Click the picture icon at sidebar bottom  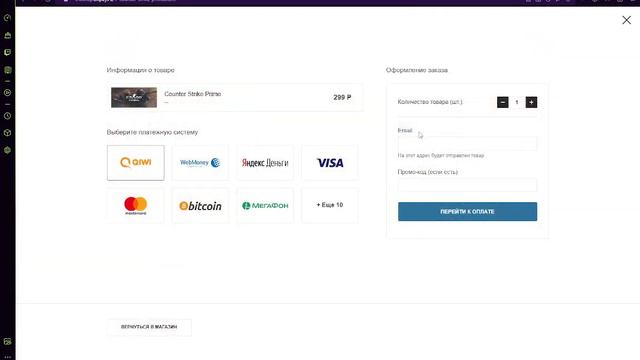click(x=7, y=342)
